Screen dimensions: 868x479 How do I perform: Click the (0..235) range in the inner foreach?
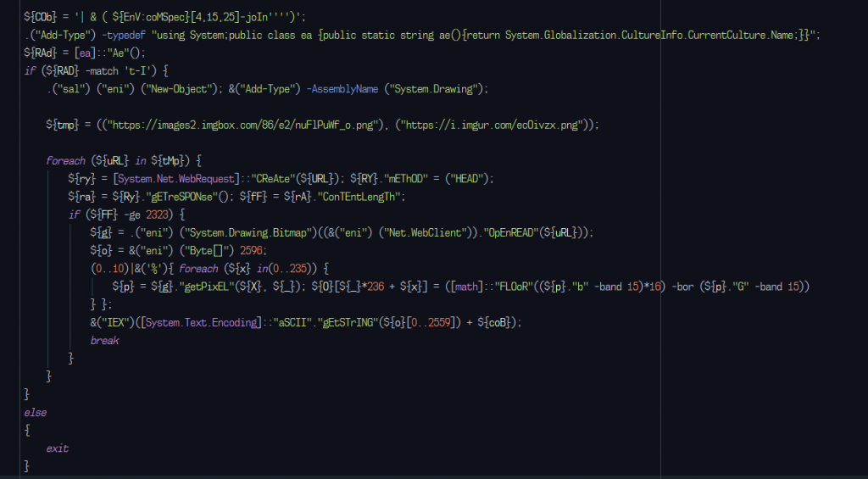tap(298, 269)
